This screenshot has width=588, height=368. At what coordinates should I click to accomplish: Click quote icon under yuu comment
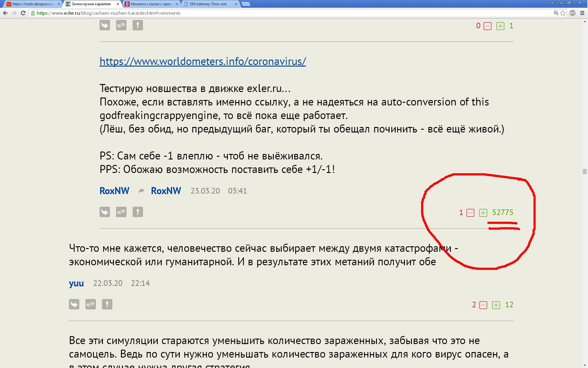91,304
